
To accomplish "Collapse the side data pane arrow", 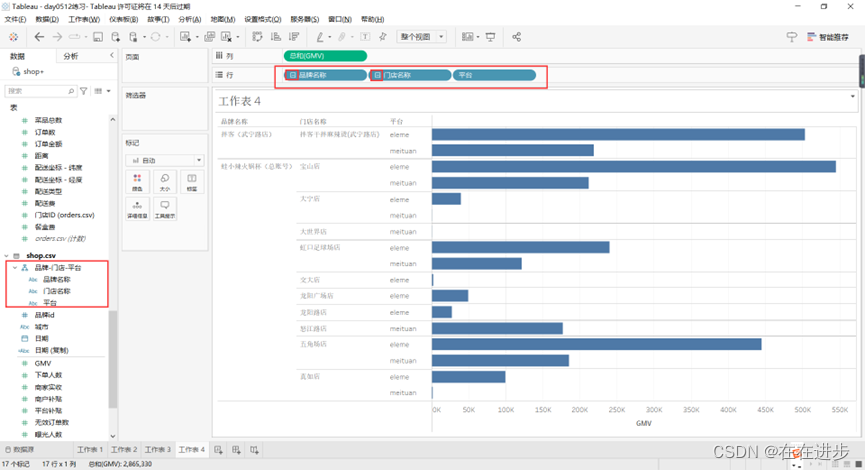I will coord(112,56).
